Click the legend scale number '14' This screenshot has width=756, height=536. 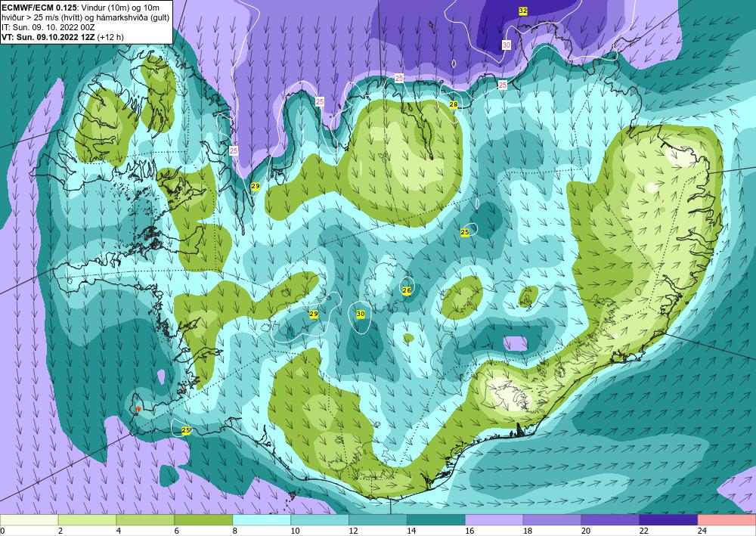tap(411, 531)
